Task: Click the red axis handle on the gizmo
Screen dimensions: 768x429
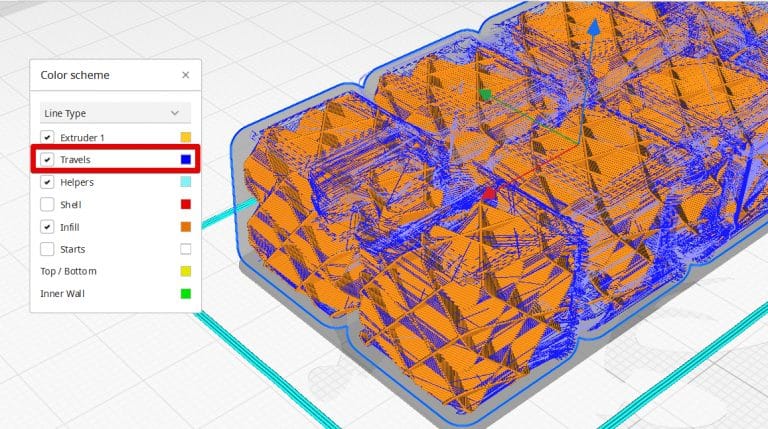Action: [x=490, y=193]
